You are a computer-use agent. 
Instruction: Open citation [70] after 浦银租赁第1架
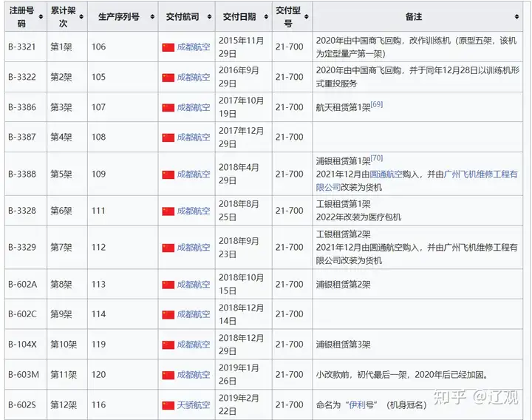click(377, 158)
